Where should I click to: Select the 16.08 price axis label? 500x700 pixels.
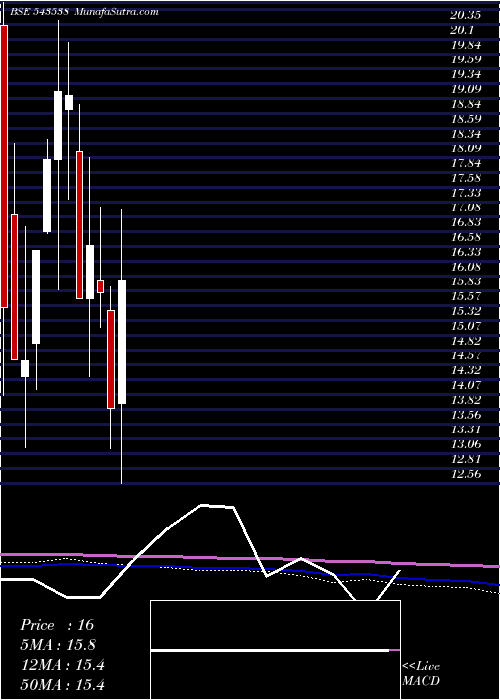(466, 267)
